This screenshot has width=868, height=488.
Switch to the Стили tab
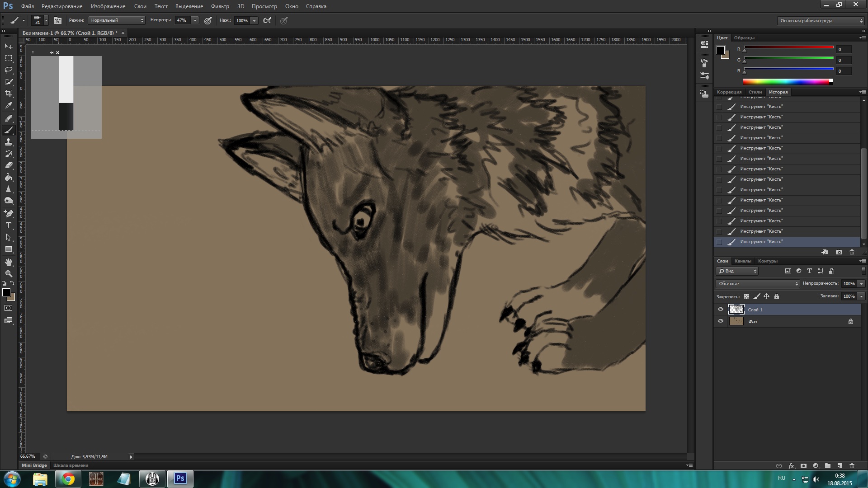(x=755, y=92)
